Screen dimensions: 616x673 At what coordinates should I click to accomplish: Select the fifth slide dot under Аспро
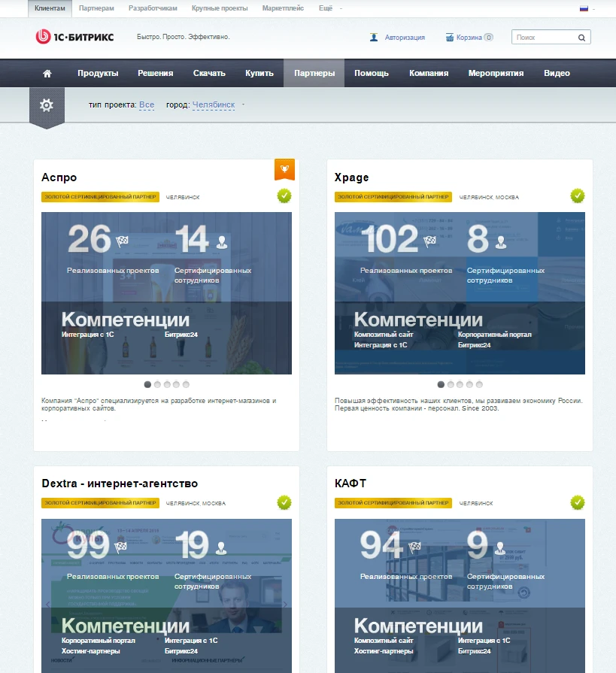pos(186,384)
